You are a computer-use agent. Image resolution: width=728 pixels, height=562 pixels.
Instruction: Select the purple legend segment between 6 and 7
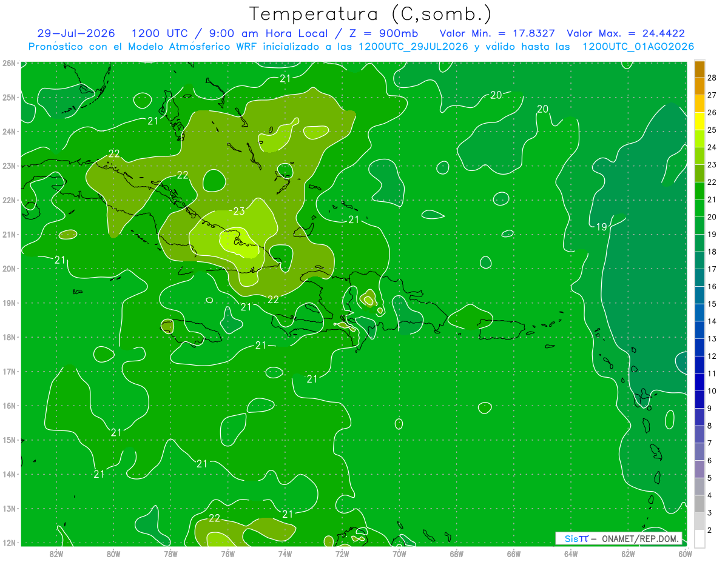(x=699, y=452)
